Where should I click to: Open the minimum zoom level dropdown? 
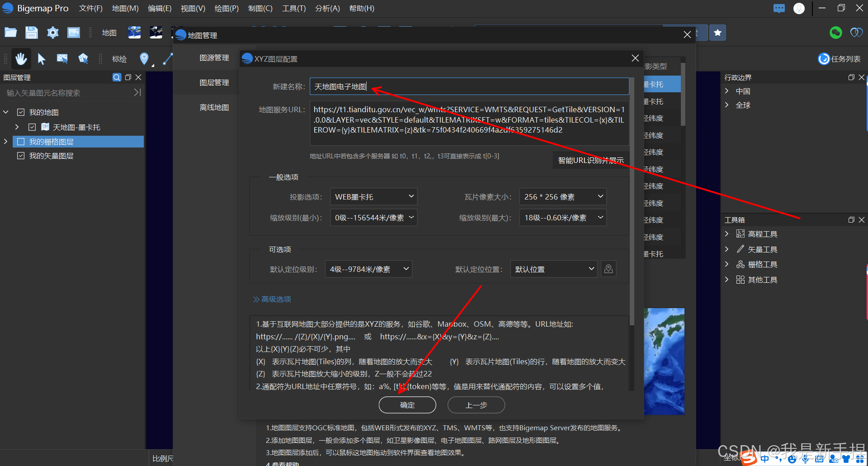[373, 218]
